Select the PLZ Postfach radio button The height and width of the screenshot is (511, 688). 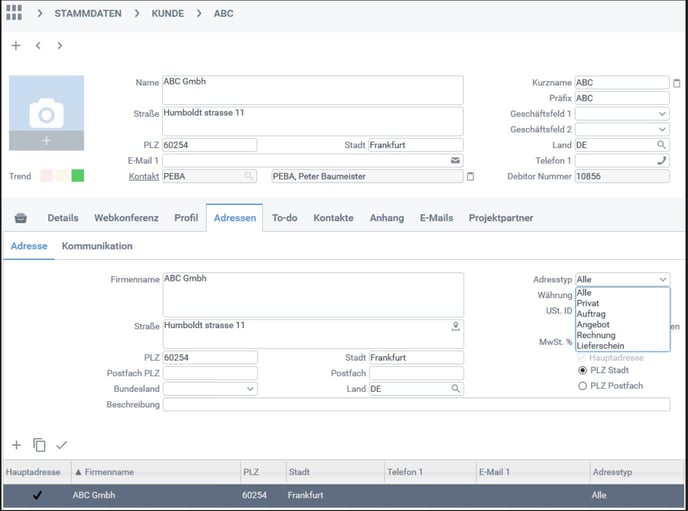pyautogui.click(x=583, y=386)
